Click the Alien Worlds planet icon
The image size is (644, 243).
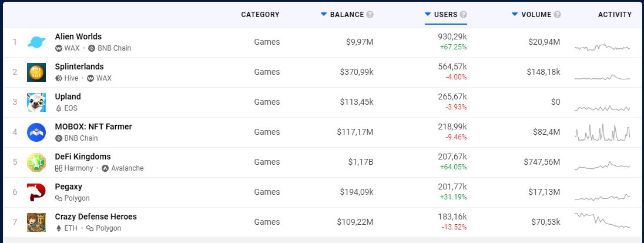(36, 42)
